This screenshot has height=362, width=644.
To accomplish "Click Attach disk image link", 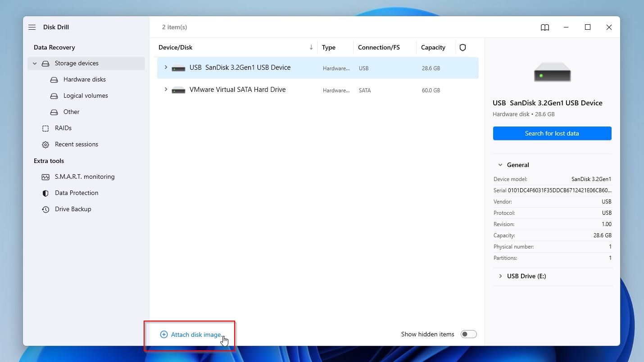I will [x=197, y=335].
